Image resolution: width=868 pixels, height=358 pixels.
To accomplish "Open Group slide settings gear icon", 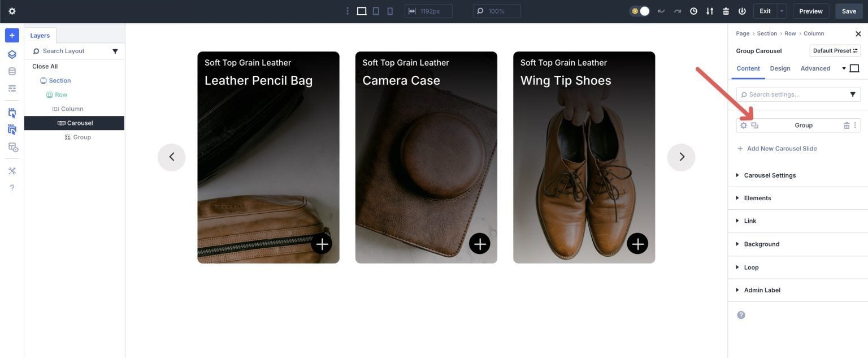I will pos(744,125).
